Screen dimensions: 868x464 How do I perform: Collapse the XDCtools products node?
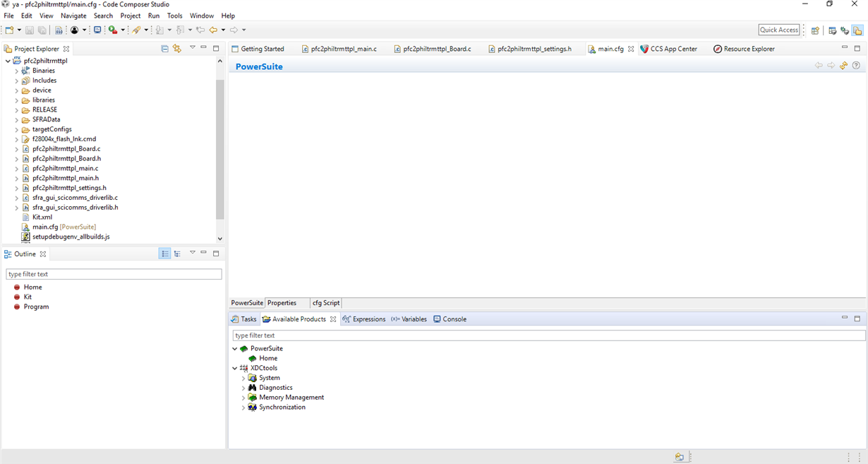pyautogui.click(x=235, y=368)
